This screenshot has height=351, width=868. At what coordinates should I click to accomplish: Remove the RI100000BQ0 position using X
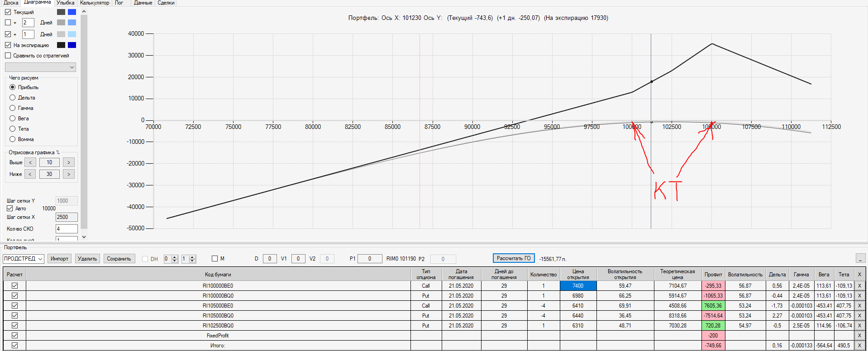click(x=859, y=296)
